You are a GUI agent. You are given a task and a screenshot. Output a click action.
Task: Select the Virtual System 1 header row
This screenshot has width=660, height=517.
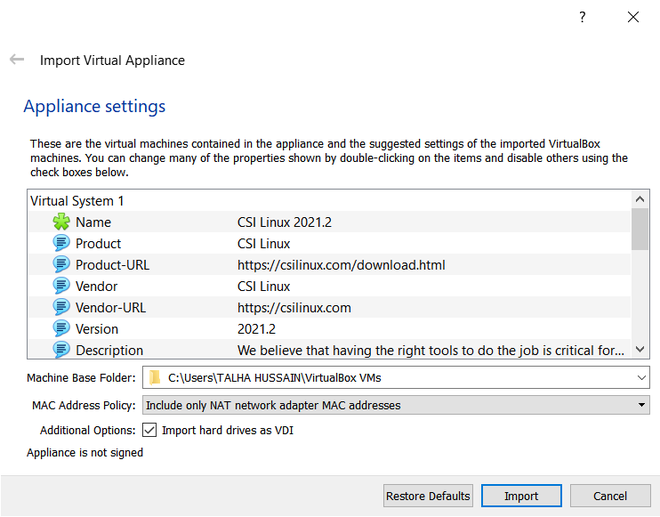click(78, 201)
